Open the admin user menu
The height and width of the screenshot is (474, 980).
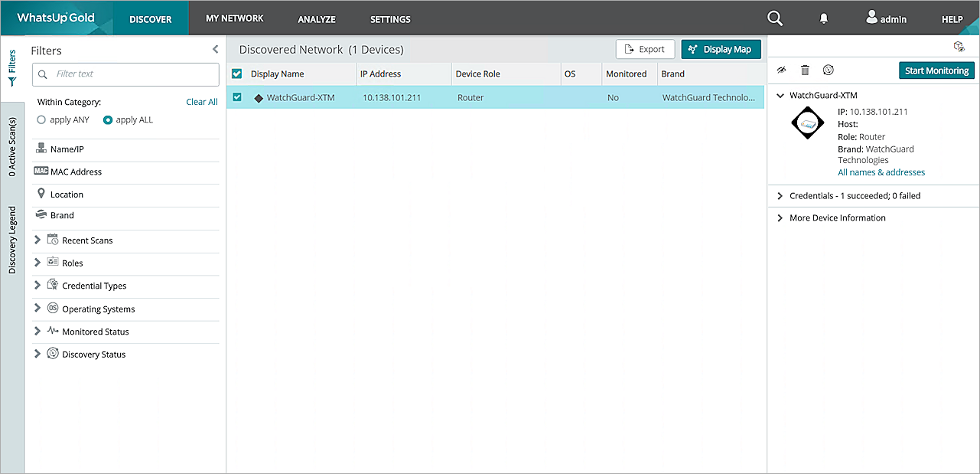pos(886,18)
